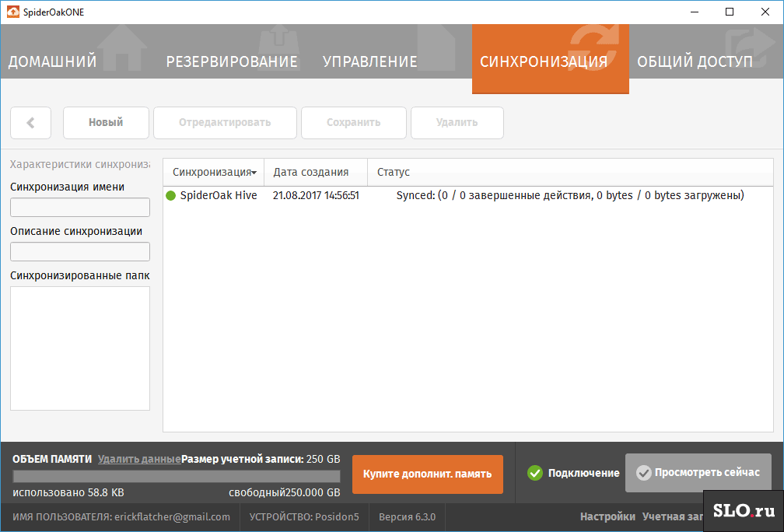Click the SpiderOakONE app icon in title bar
This screenshot has width=784, height=532.
13,12
